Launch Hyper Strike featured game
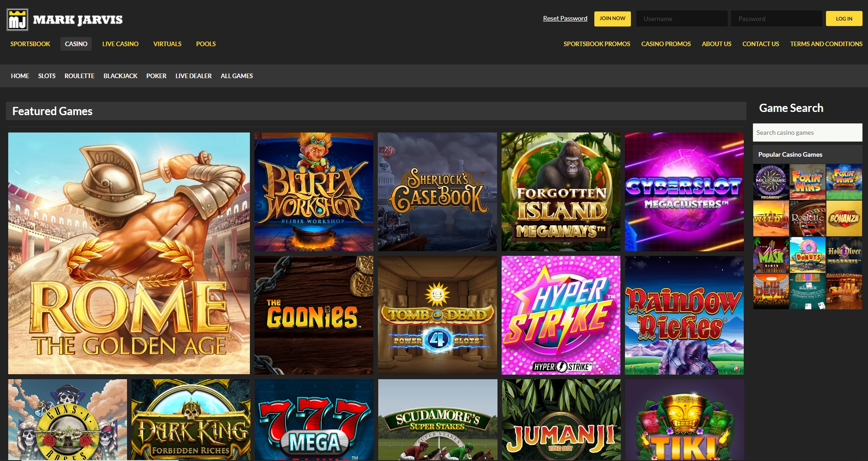 point(561,315)
